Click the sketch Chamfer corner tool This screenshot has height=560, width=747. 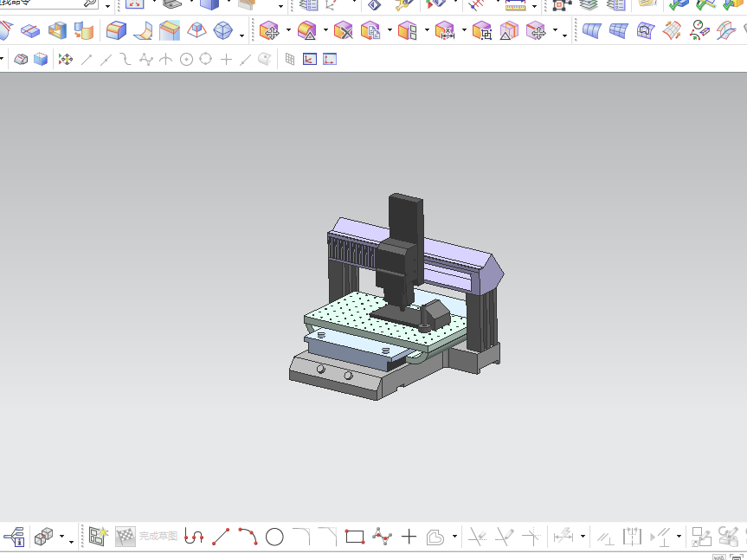pyautogui.click(x=328, y=537)
